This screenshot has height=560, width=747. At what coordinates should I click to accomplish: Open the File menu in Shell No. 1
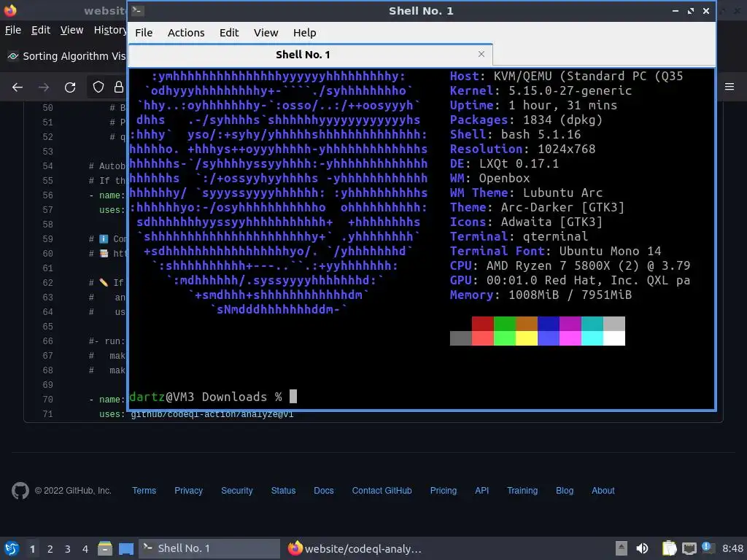click(x=144, y=33)
